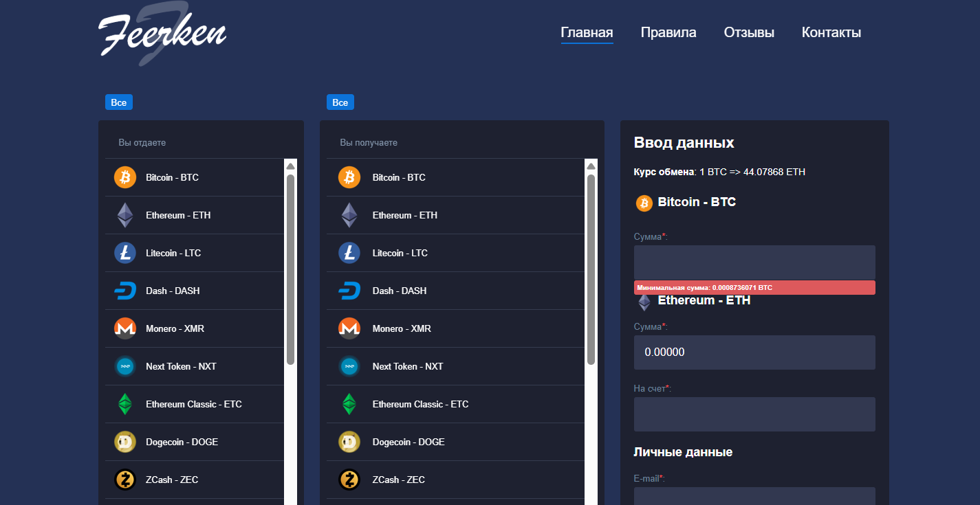Click the Ethereum Classic icon in the receive list
The height and width of the screenshot is (505, 980).
[349, 404]
